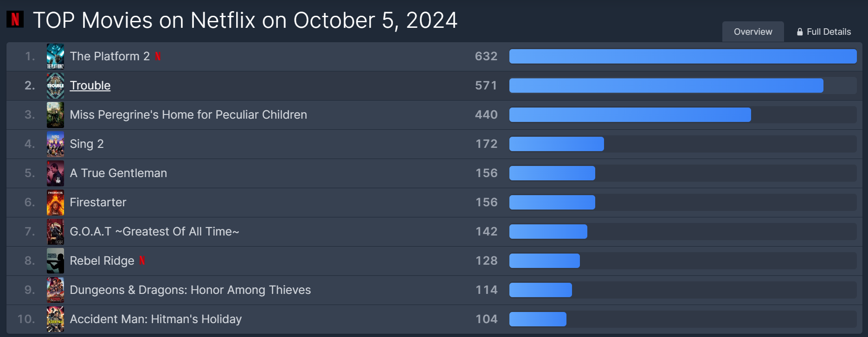
Task: Open the Trouble poster thumbnail
Action: click(55, 86)
